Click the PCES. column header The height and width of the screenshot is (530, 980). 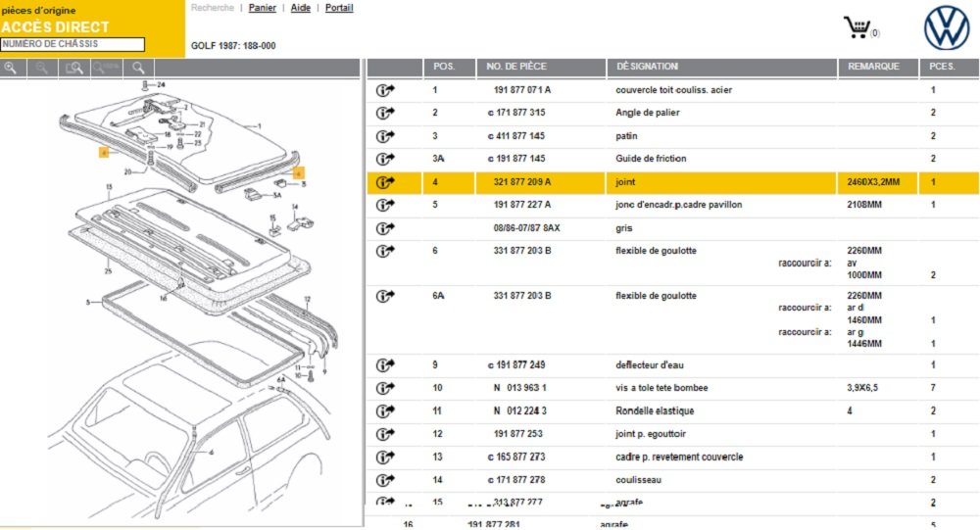(949, 67)
